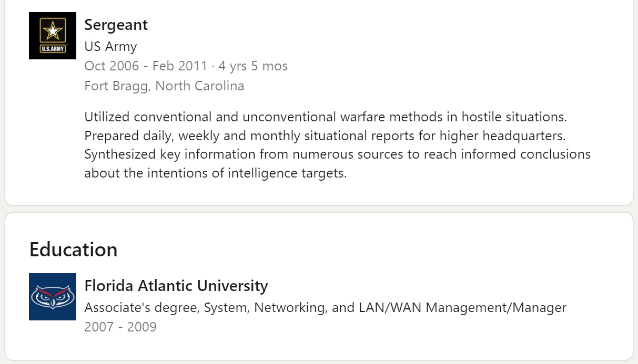Image resolution: width=638 pixels, height=364 pixels.
Task: Click the 2007 - 2009 education years
Action: point(120,327)
